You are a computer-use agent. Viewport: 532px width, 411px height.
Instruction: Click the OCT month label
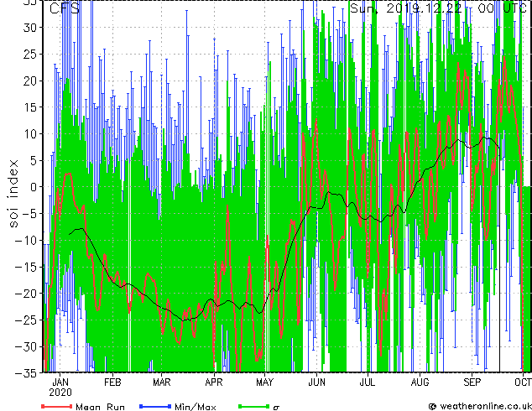[523, 382]
